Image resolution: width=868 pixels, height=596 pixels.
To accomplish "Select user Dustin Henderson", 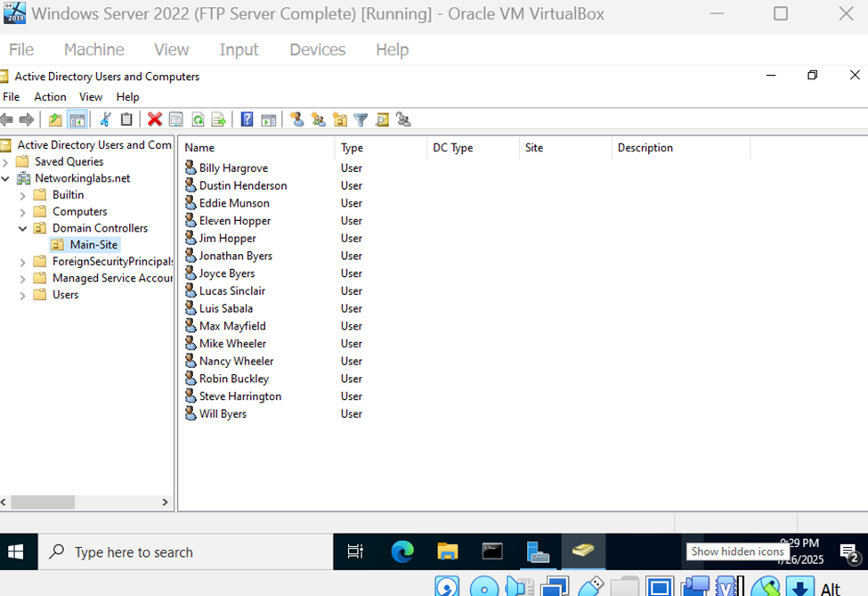I will tap(243, 185).
